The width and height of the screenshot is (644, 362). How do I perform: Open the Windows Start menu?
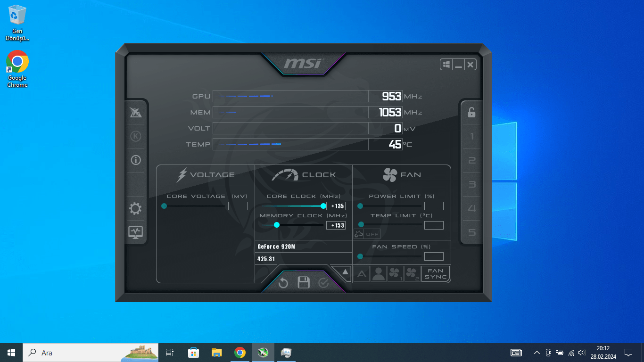(11, 353)
